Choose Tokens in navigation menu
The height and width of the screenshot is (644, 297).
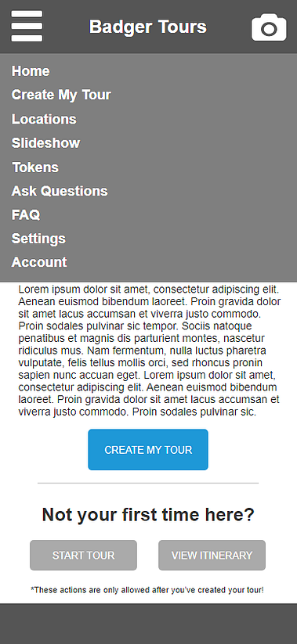pyautogui.click(x=35, y=167)
